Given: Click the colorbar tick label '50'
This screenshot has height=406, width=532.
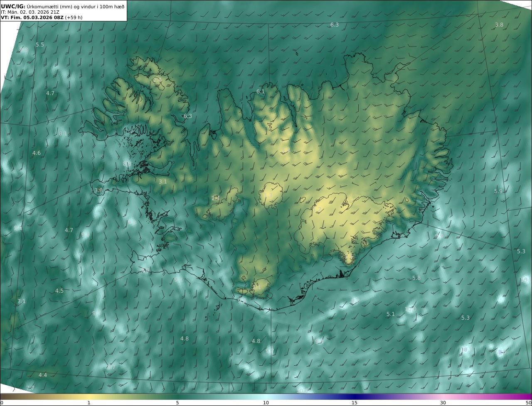Looking at the screenshot, I should pyautogui.click(x=529, y=403).
